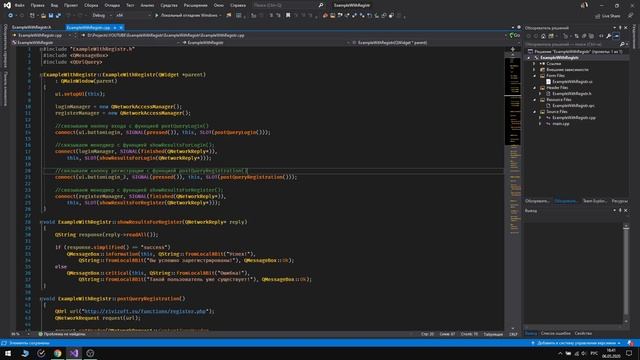
Task: Open the Проект menu
Action: [71, 5]
